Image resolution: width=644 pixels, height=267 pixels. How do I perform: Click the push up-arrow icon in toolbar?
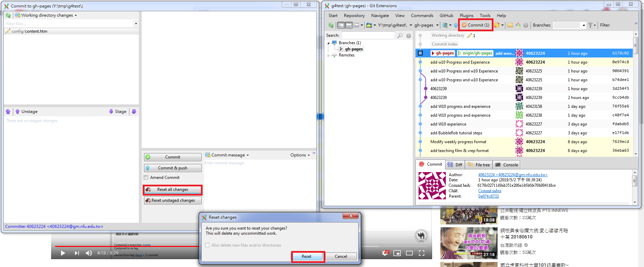[x=456, y=25]
